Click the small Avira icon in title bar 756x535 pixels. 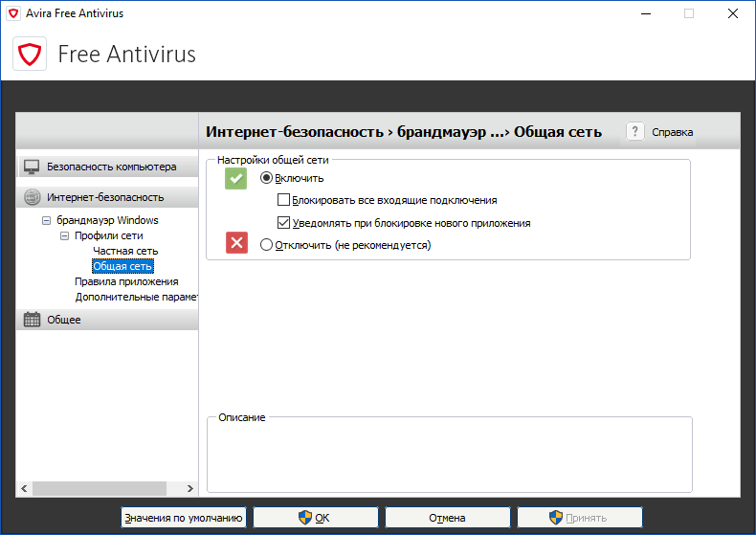(x=13, y=13)
